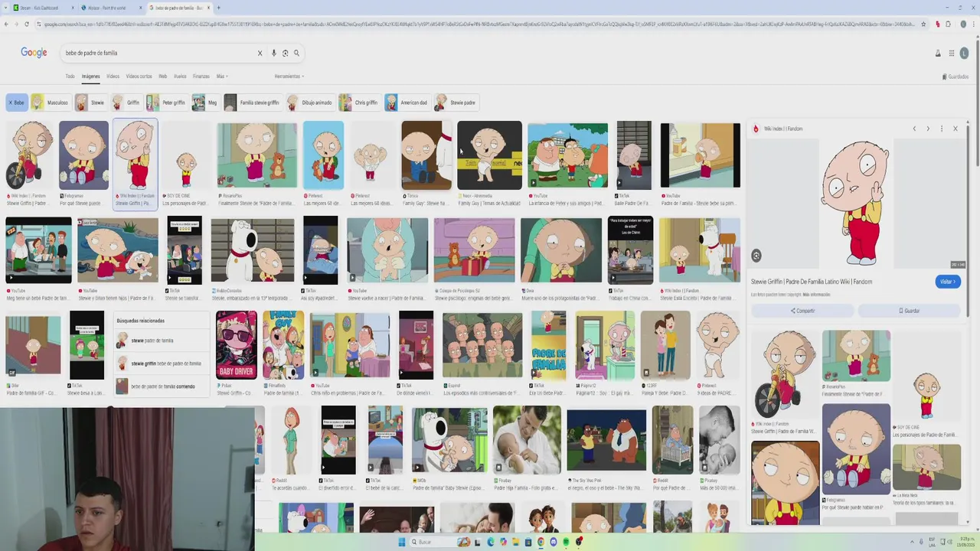Clear the search box with the X icon
Image resolution: width=980 pixels, height=551 pixels.
point(260,53)
